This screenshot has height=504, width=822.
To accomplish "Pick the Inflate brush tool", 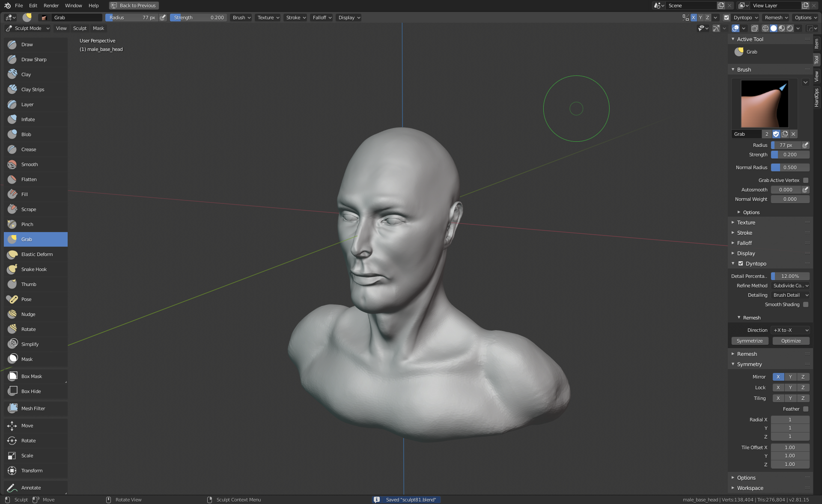I will pyautogui.click(x=28, y=119).
